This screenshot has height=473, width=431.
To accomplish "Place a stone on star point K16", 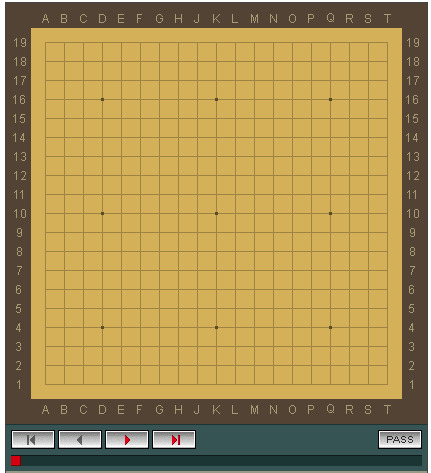I will tap(216, 99).
